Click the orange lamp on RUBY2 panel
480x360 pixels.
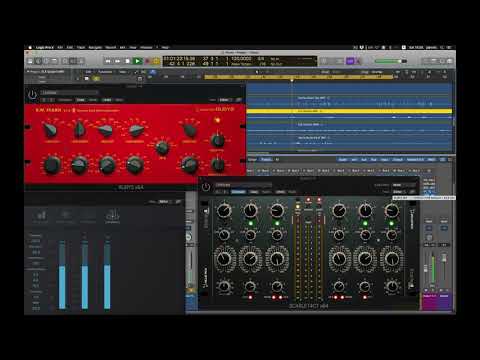[x=218, y=120]
